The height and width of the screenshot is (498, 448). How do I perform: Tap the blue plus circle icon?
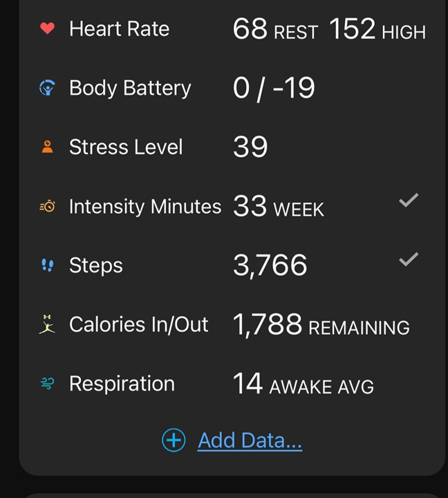pos(174,440)
